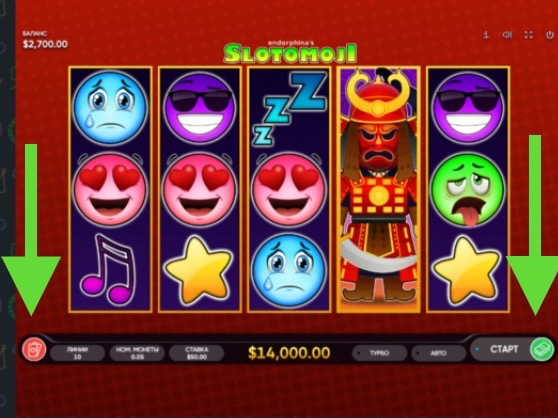Click the green sick emoji symbol
Viewport: 558px width, 418px height.
468,189
